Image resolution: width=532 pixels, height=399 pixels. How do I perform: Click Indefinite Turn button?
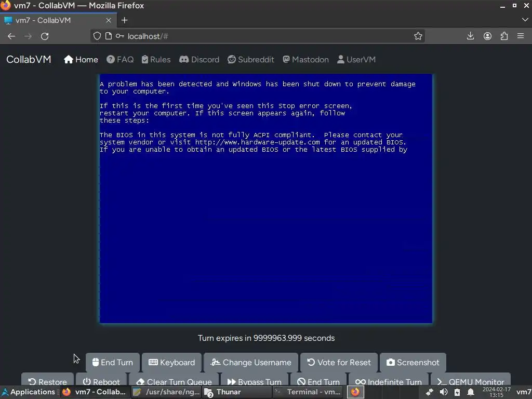click(389, 379)
